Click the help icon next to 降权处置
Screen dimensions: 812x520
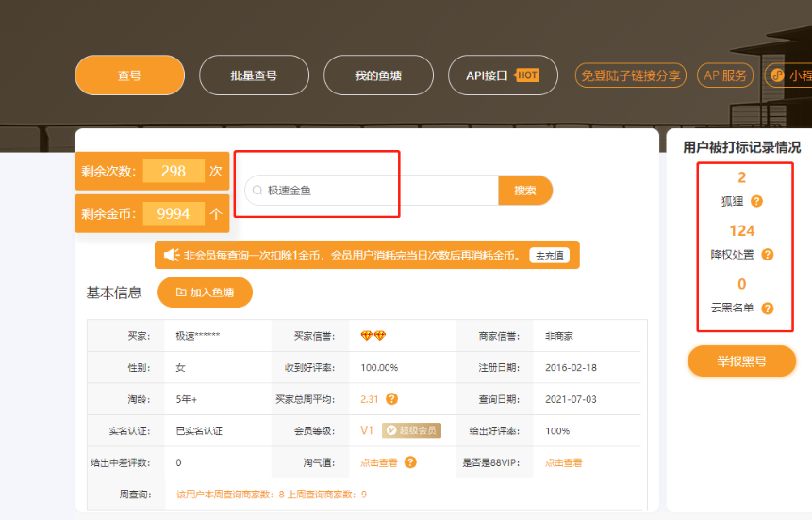point(767,255)
